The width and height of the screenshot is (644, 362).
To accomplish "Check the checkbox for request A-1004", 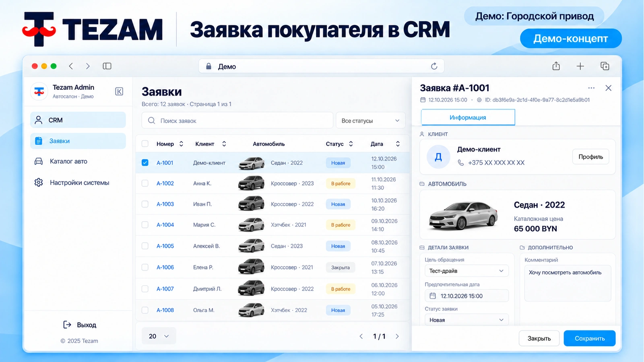I will [145, 225].
